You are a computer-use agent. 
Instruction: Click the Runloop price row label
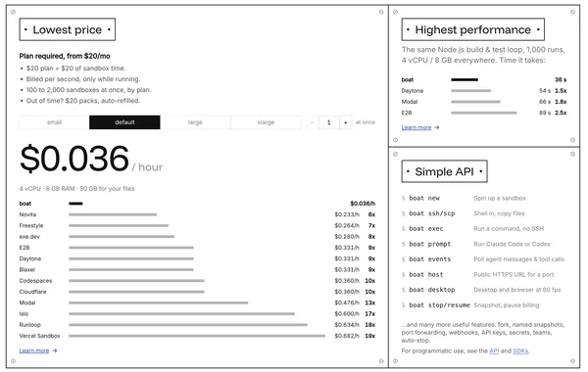[30, 325]
